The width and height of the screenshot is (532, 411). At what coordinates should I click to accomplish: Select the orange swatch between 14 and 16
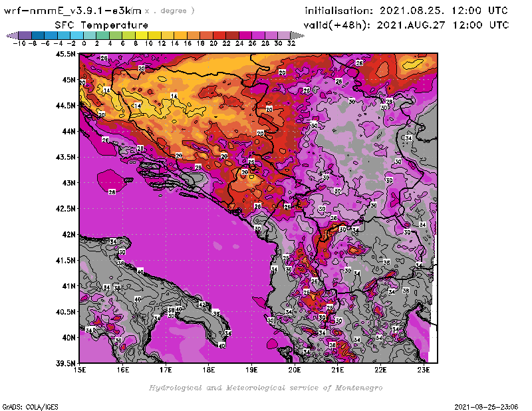point(180,35)
